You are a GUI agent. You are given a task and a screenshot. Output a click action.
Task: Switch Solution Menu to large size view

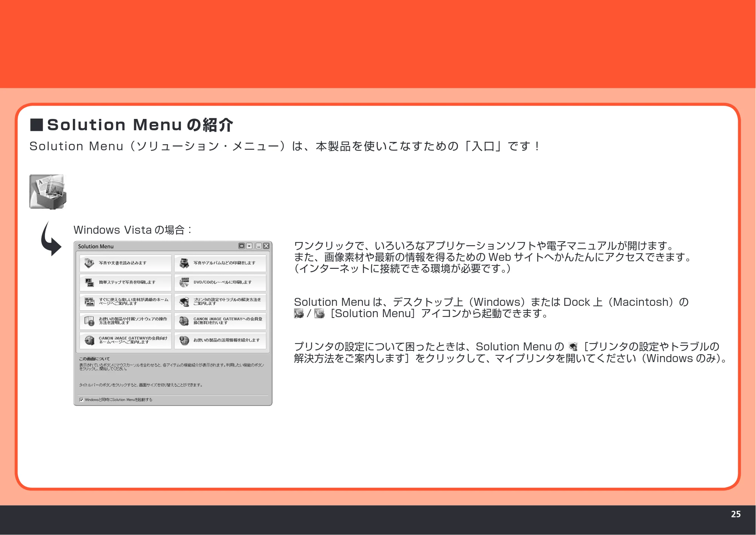point(241,246)
